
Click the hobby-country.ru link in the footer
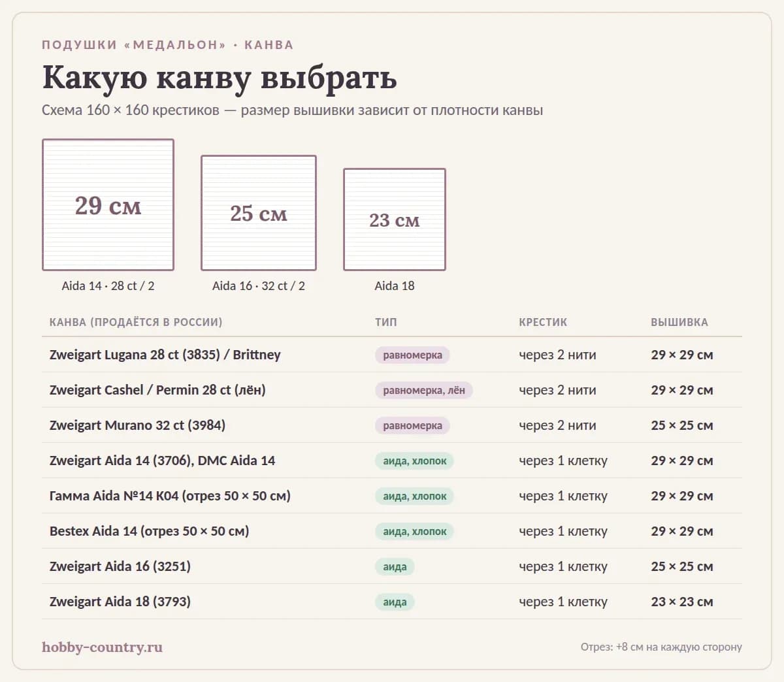(x=102, y=647)
